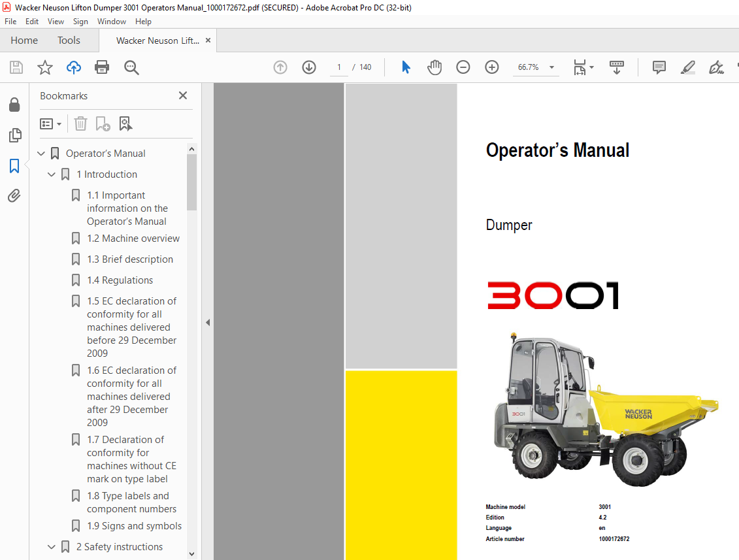Open bookmark options dropdown
739x560 pixels.
click(51, 124)
